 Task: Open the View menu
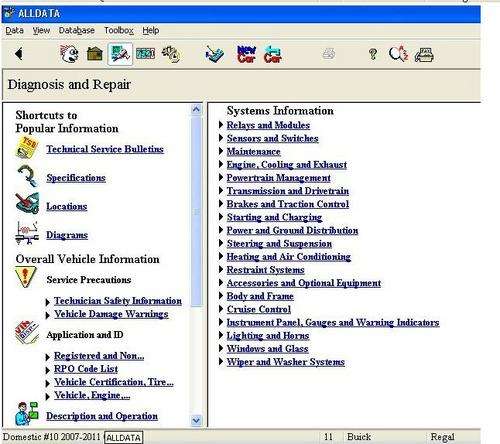coord(41,30)
